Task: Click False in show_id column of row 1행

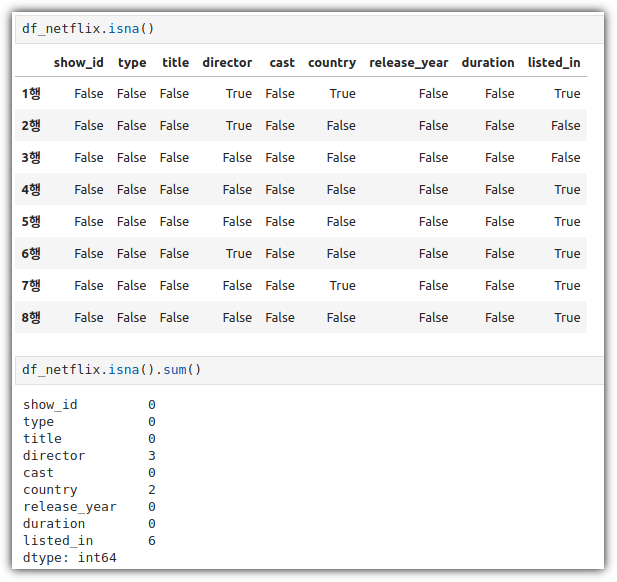Action: tap(89, 94)
